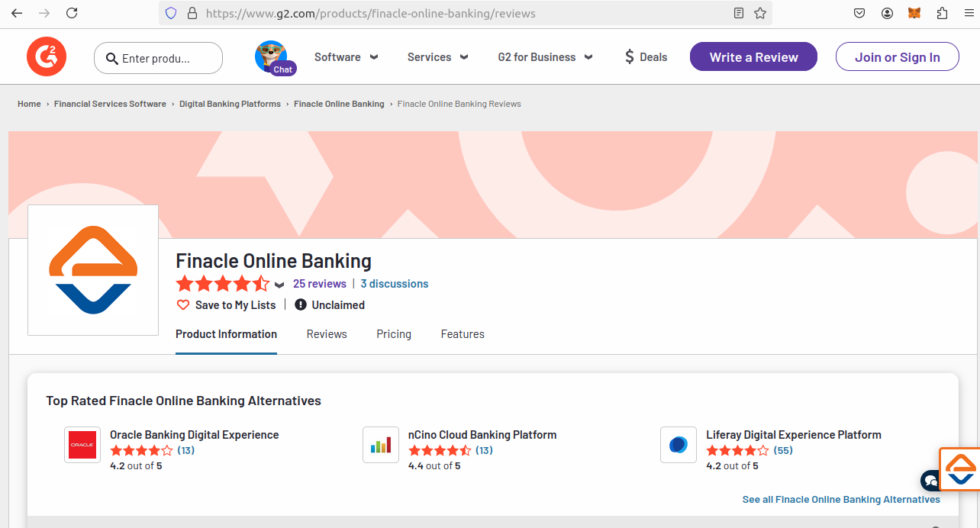
Task: Open Oracle Banking Digital Experience link
Action: click(x=195, y=435)
